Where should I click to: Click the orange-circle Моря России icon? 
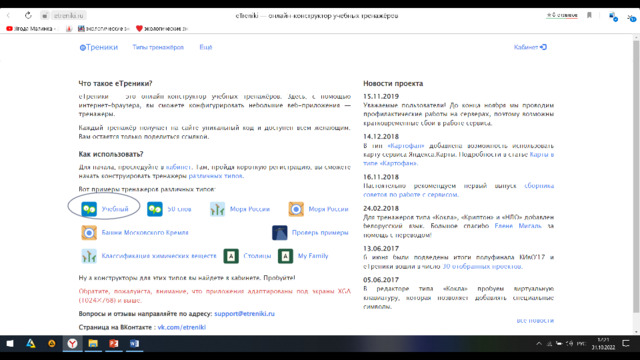(296, 209)
